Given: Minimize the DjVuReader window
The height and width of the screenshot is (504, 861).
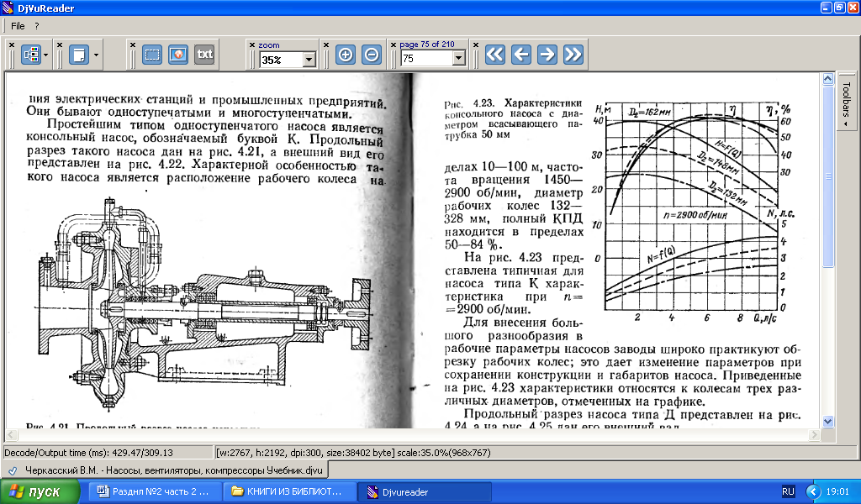Looking at the screenshot, I should (827, 8).
